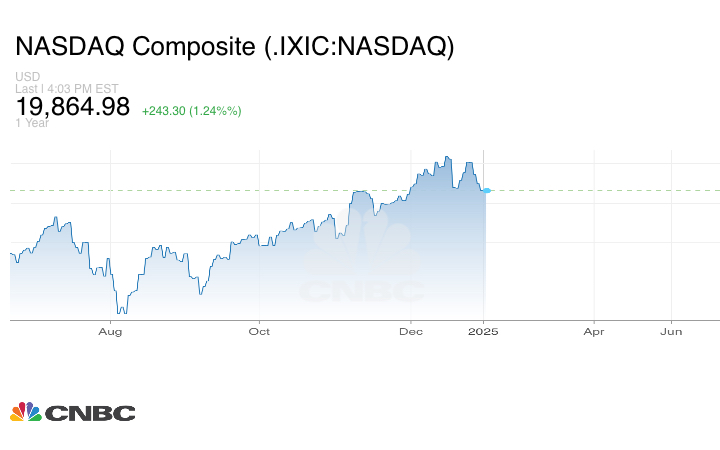Click the chart's lowest dip in early August
Image resolution: width=720 pixels, height=450 pixels.
tap(124, 313)
